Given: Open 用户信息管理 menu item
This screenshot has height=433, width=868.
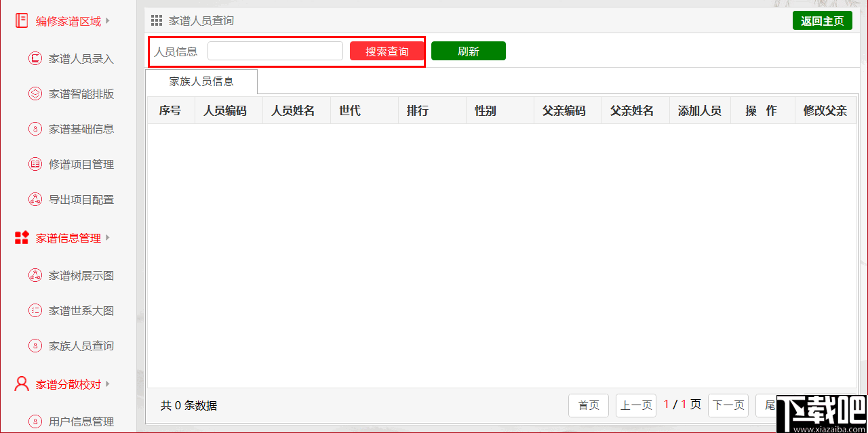Looking at the screenshot, I should coord(81,421).
